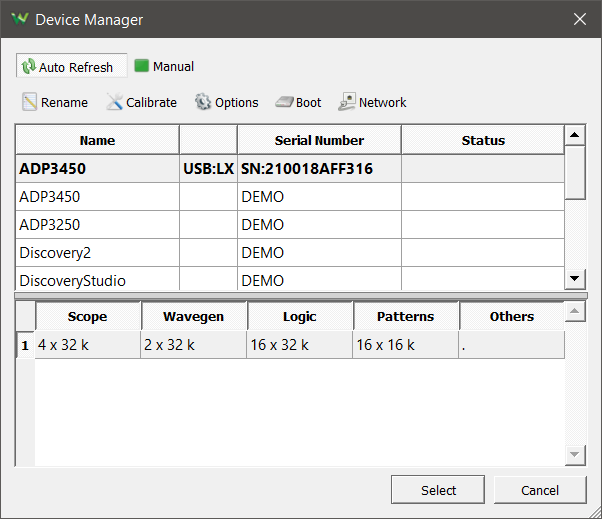Click DEMO cell in ADP3250 row

(x=319, y=225)
